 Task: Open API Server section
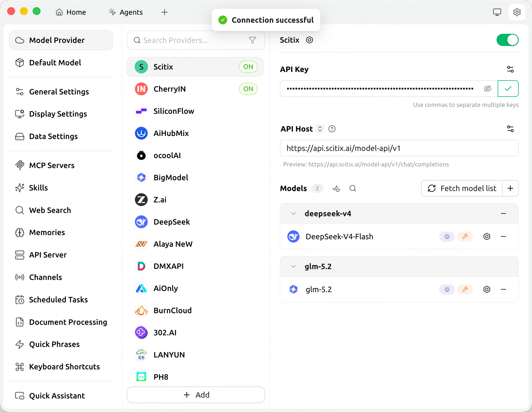(61, 255)
